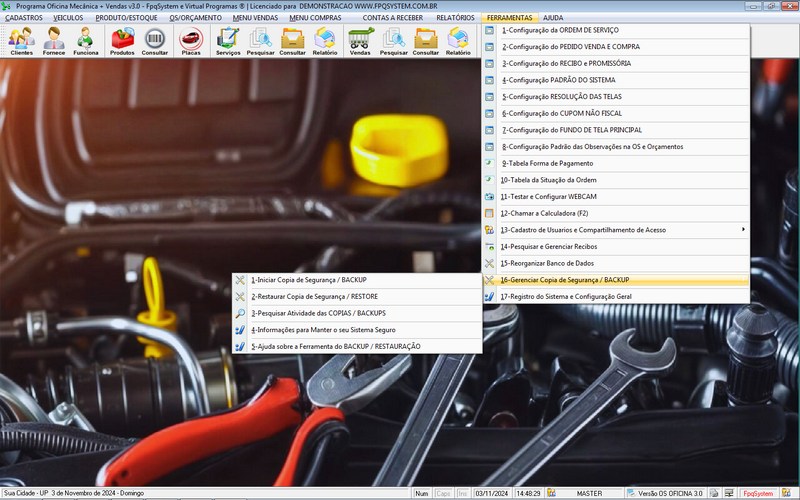Image resolution: width=800 pixels, height=500 pixels.
Task: Click Chamar a Calculadora (F2) entry
Action: (x=544, y=213)
